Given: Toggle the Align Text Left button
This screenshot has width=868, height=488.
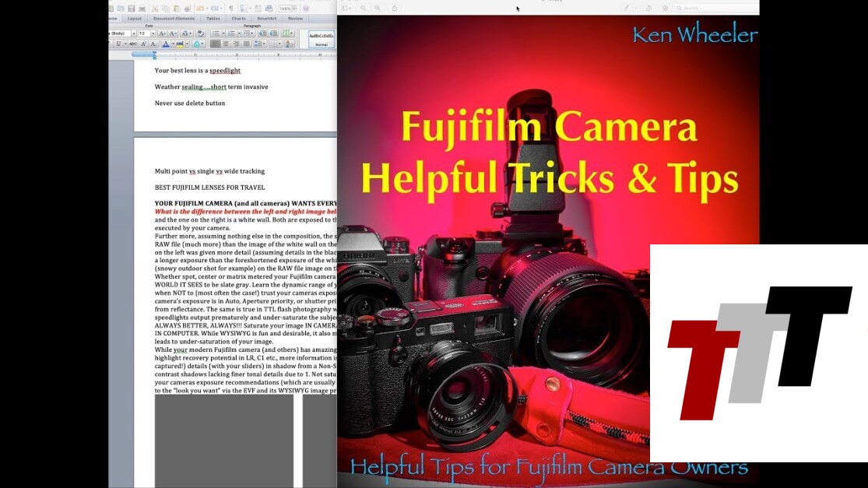Looking at the screenshot, I should coord(215,44).
